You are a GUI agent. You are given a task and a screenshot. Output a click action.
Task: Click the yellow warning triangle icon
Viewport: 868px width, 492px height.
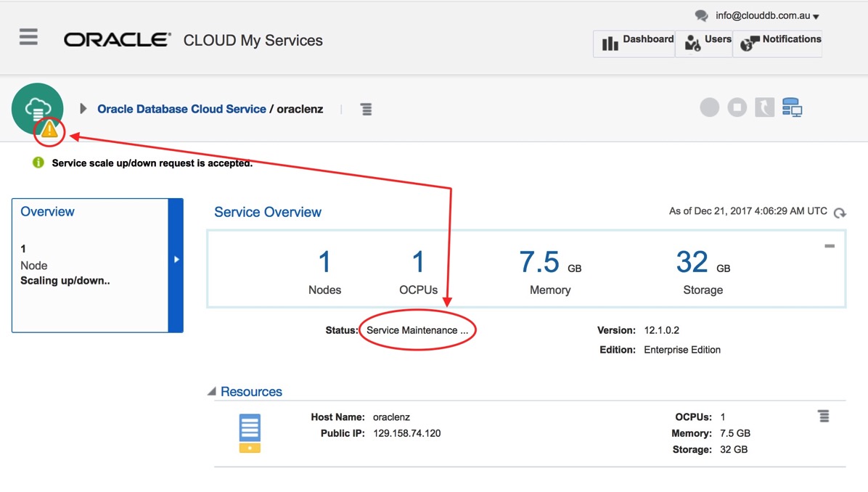click(x=49, y=131)
